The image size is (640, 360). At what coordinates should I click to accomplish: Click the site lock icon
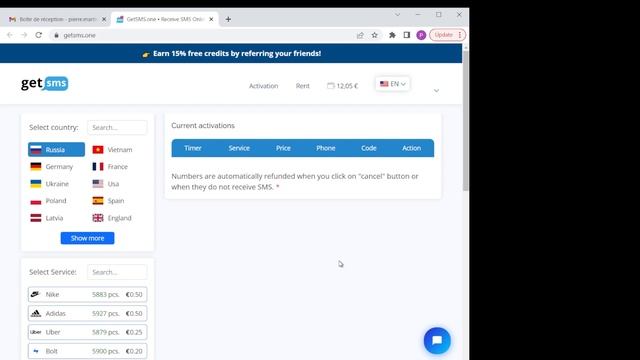(x=56, y=35)
